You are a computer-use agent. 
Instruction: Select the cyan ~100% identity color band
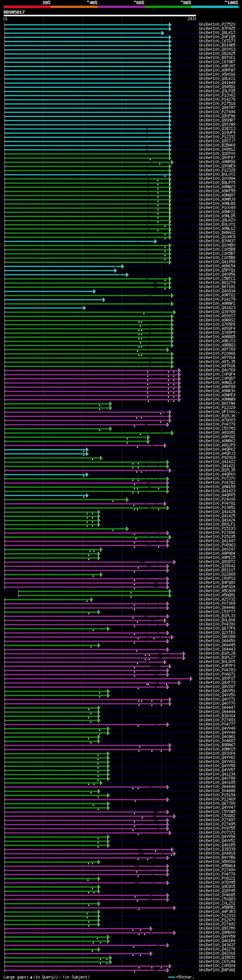215,7
